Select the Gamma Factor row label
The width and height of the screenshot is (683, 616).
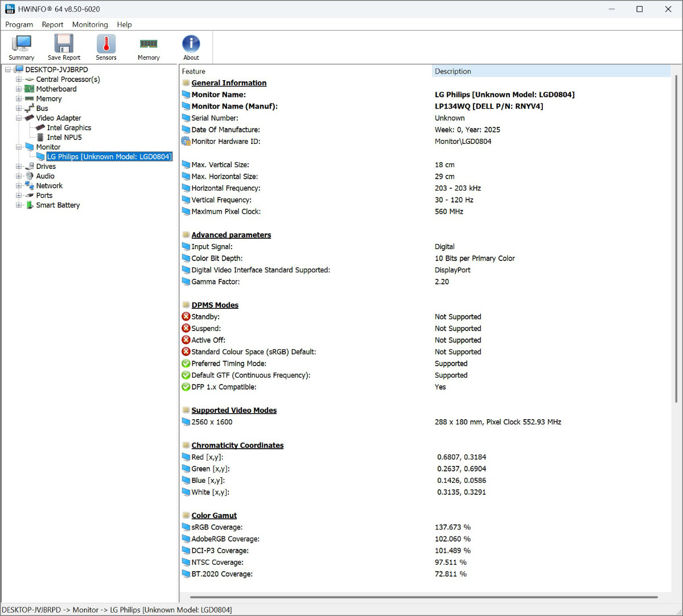click(216, 282)
